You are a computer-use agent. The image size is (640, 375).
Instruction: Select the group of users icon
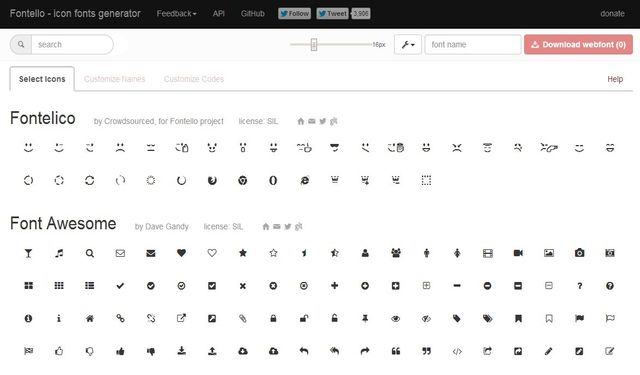(396, 253)
